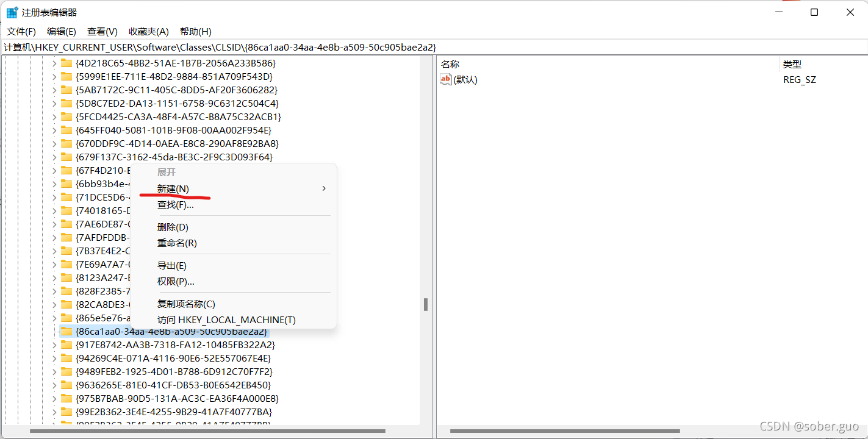Click folder icon of {917E8742-AA3B-7318-FA12-10485FB322A2}
Viewport: 868px width, 439px height.
pyautogui.click(x=66, y=344)
